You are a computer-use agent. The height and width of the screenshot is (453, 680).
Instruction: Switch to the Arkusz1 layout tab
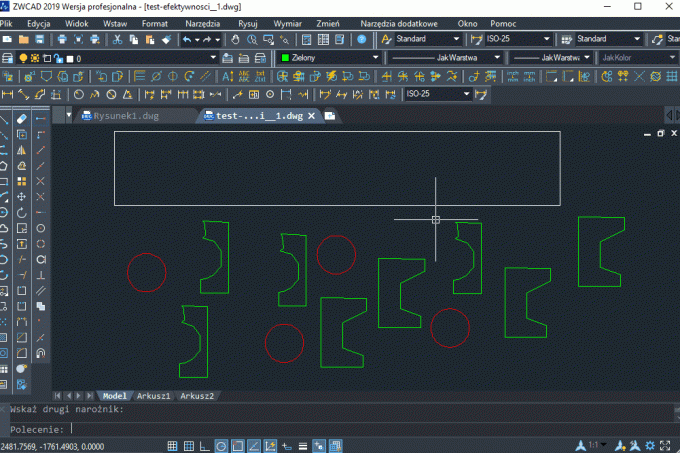pyautogui.click(x=154, y=396)
